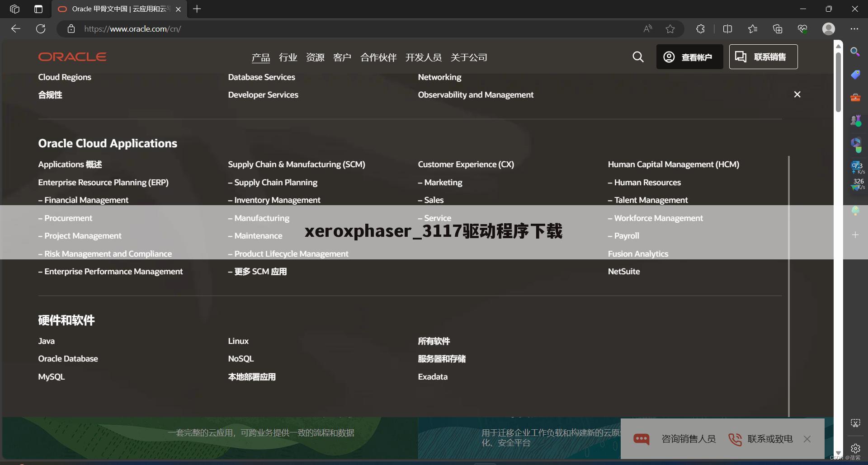Open the NetSuite link
The image size is (868, 465).
[623, 272]
